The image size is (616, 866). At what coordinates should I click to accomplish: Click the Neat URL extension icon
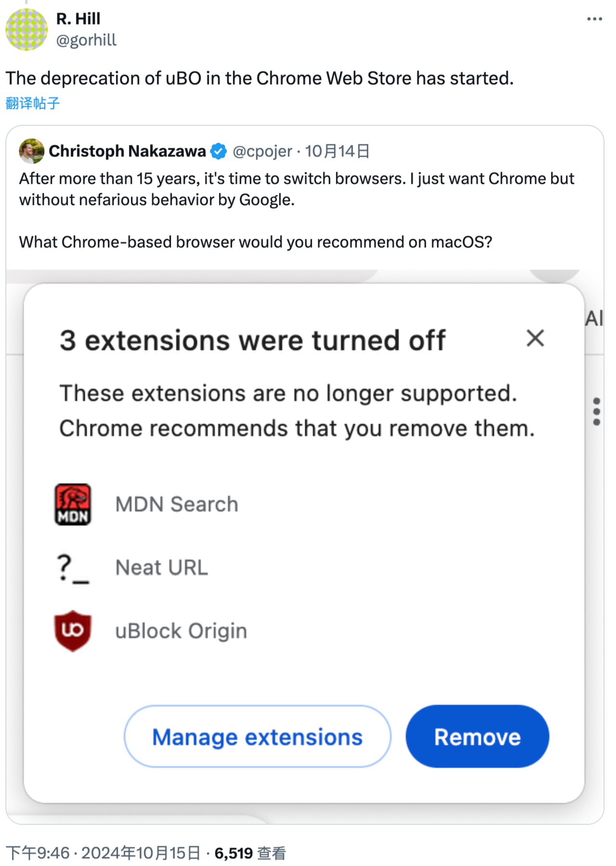[73, 568]
